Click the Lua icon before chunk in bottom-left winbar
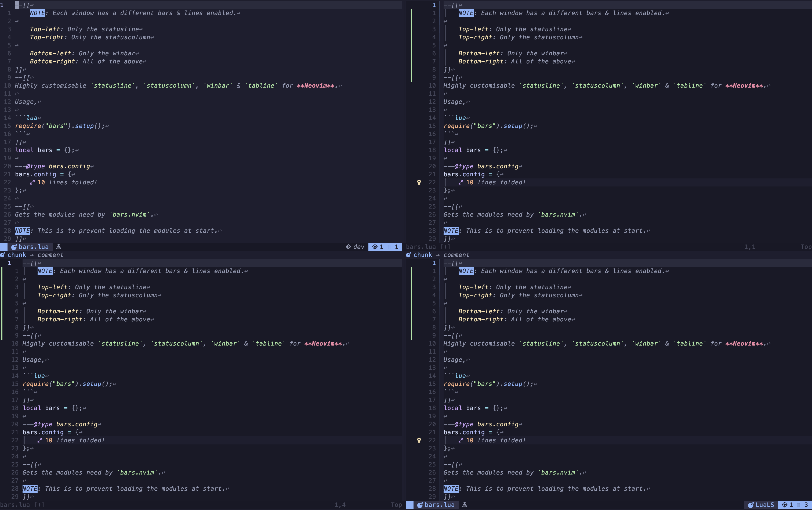This screenshot has width=812, height=510. (3, 255)
